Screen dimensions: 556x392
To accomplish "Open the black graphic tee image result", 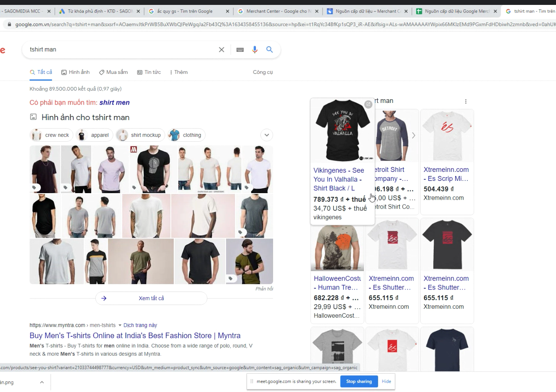I will coord(153,169).
